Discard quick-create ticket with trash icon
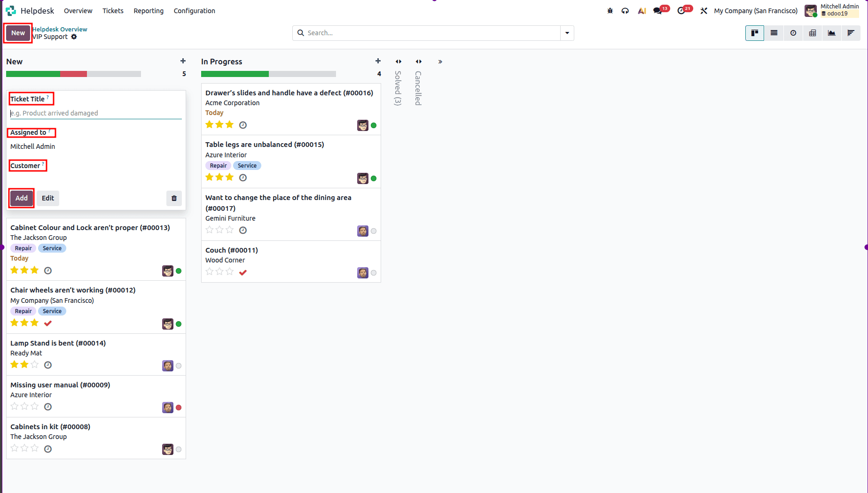 [174, 198]
